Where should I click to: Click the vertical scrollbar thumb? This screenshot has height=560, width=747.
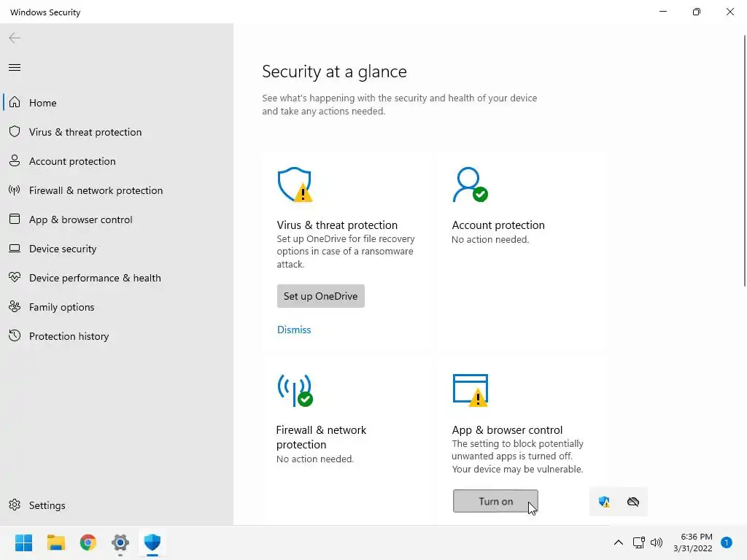tap(745, 160)
